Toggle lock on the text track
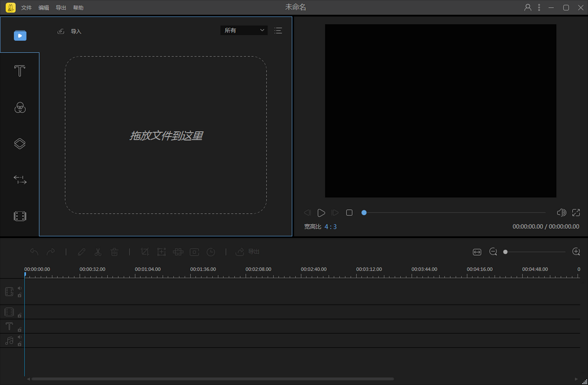 tap(19, 330)
